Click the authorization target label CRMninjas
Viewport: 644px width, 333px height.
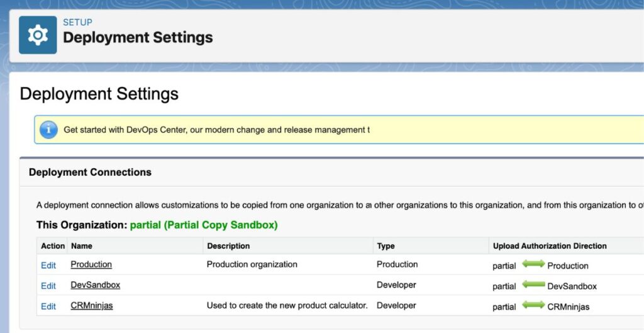click(x=569, y=307)
